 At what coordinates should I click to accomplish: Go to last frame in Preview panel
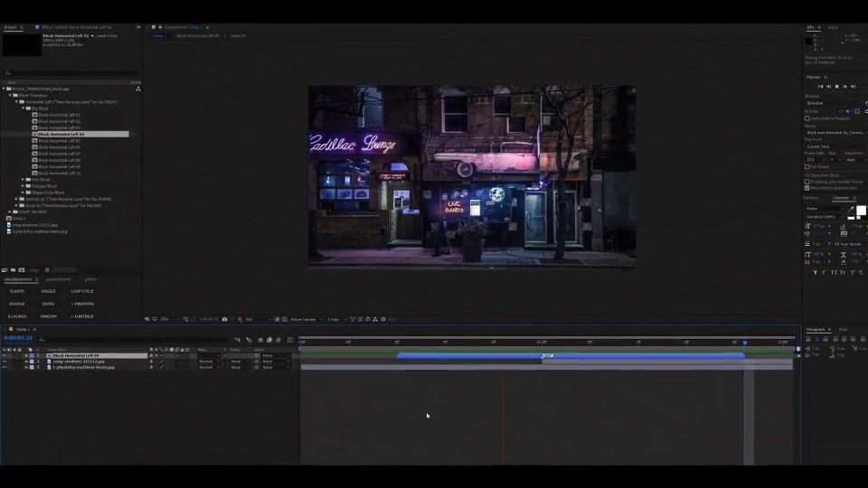[853, 87]
